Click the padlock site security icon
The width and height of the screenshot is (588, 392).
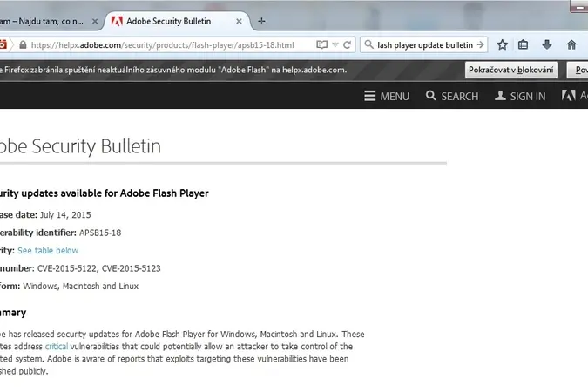(x=23, y=45)
